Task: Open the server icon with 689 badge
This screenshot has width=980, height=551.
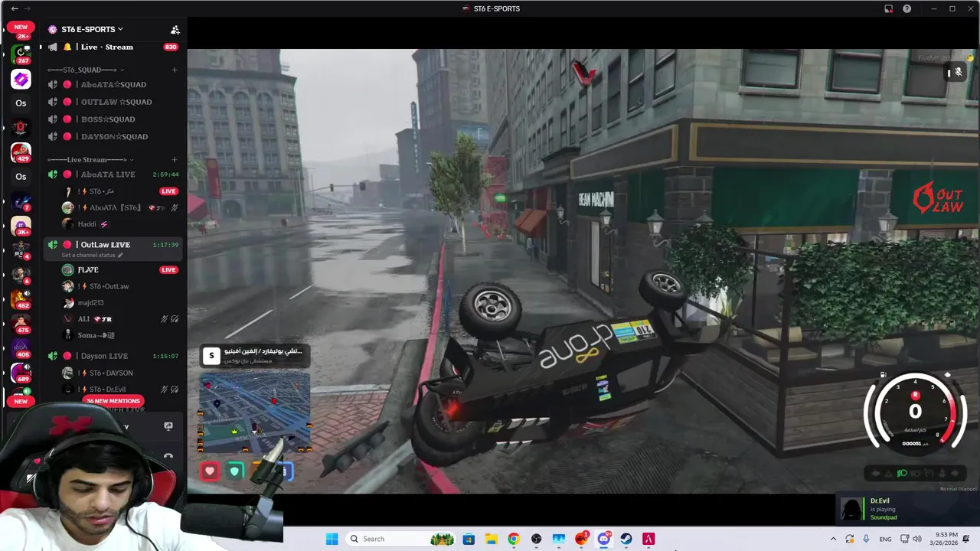Action: (x=21, y=373)
